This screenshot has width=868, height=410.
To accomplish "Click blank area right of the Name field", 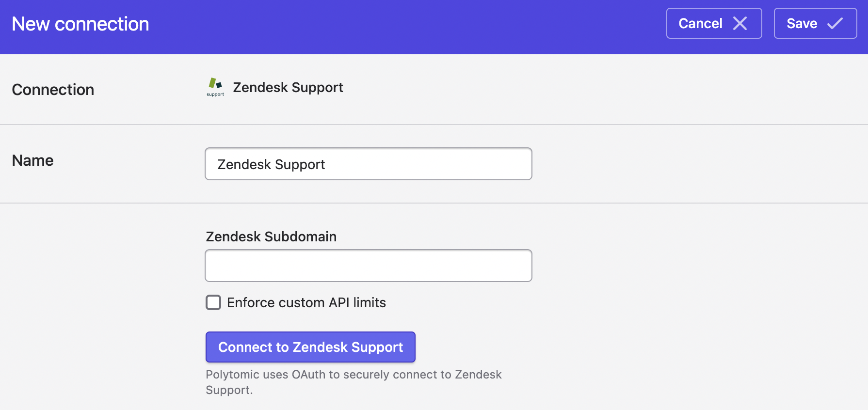I will pyautogui.click(x=698, y=164).
